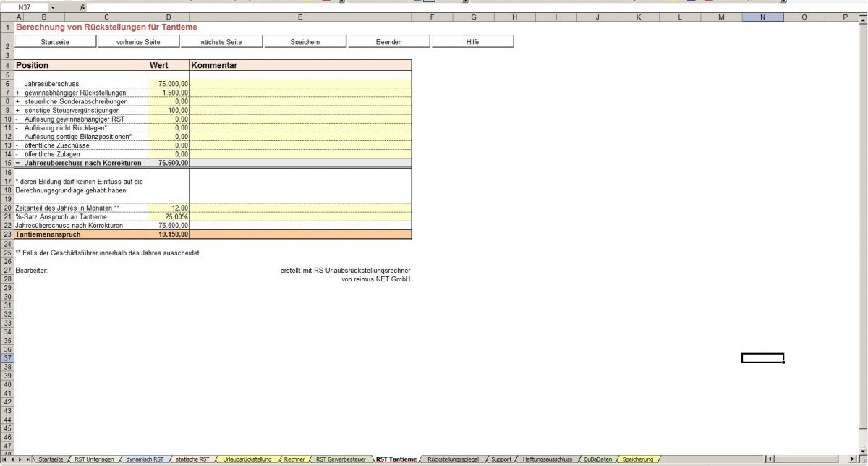Switch to the RST Unterlagen sheet tab

click(94, 459)
